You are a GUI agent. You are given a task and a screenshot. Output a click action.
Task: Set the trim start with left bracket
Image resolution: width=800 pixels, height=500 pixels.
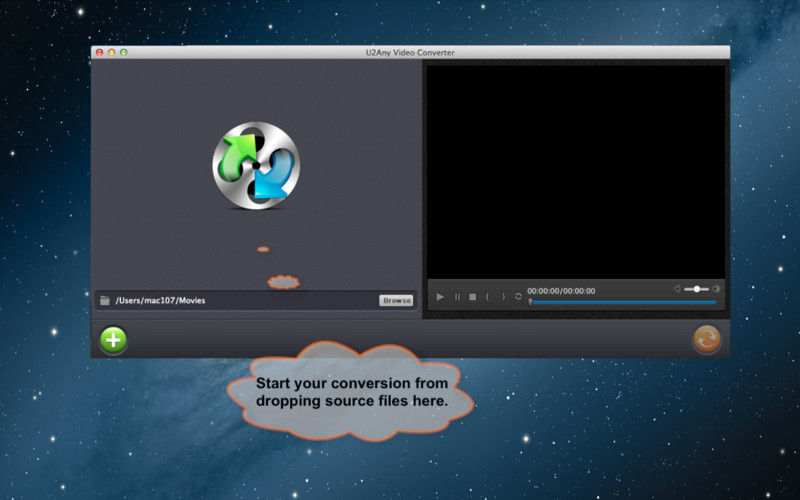487,296
